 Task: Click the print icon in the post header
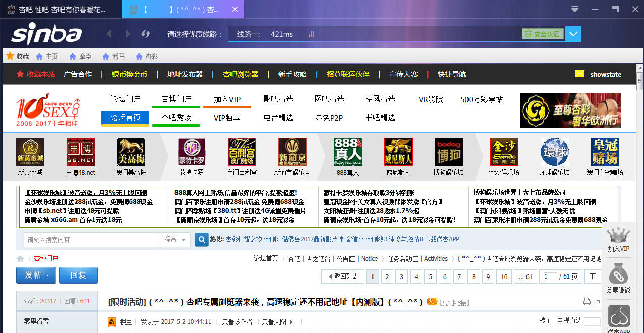coord(587,302)
